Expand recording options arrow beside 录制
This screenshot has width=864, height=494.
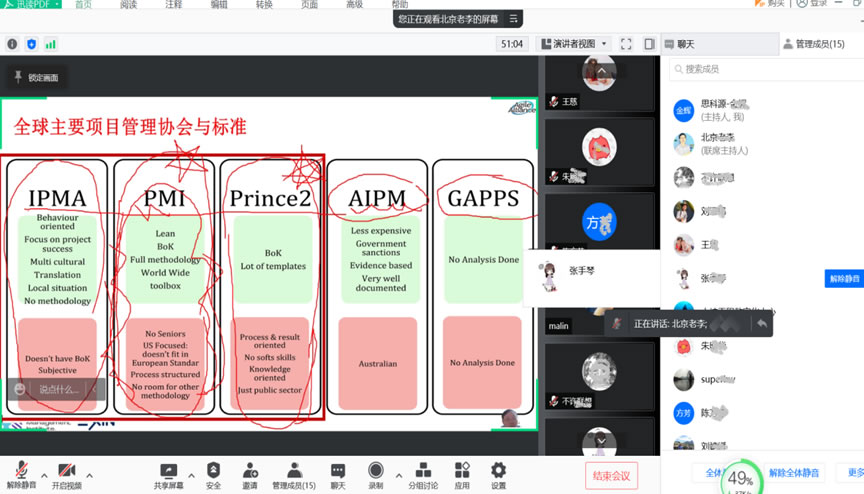point(398,475)
